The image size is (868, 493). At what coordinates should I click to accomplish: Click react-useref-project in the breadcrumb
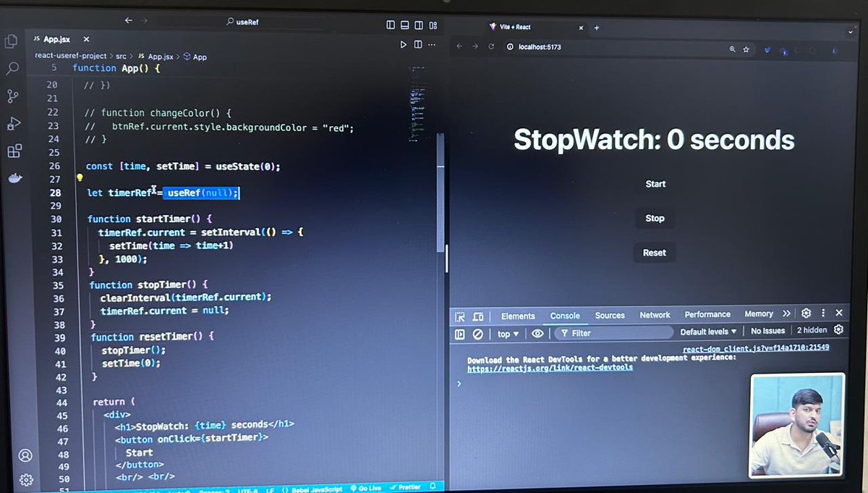[71, 56]
